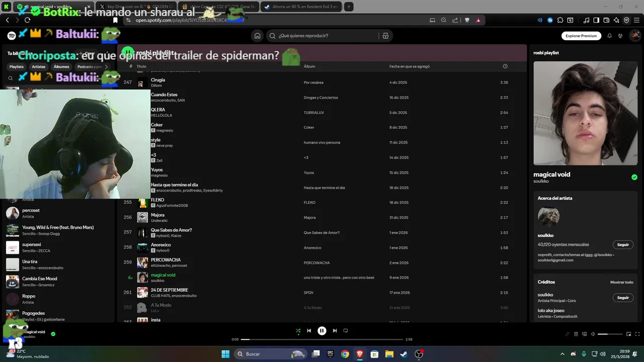Open the Majora album link
644x362 pixels.
click(x=309, y=218)
